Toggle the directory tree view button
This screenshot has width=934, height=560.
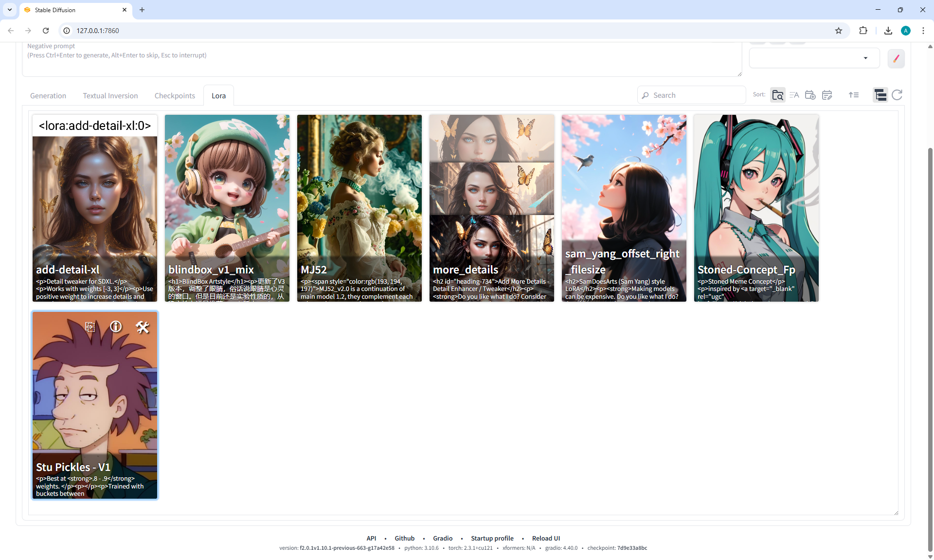880,95
